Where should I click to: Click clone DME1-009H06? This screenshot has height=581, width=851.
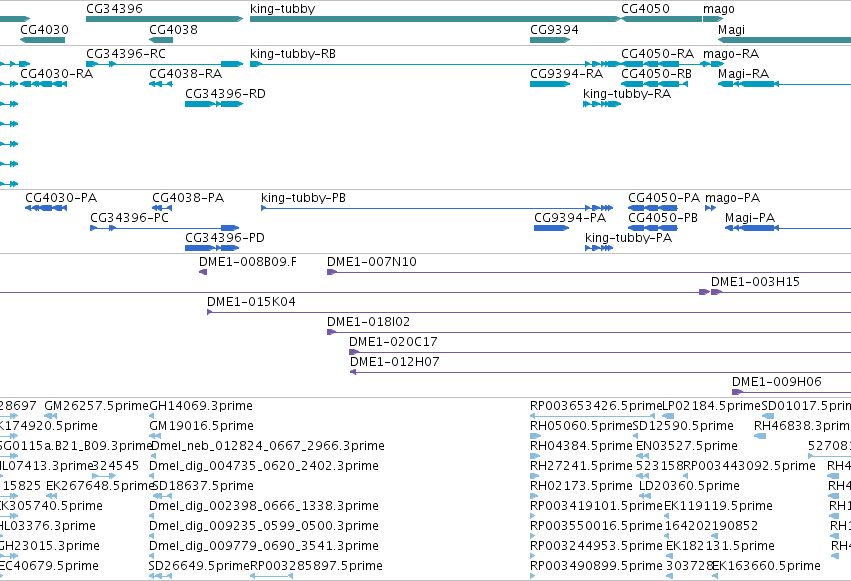pos(791,392)
